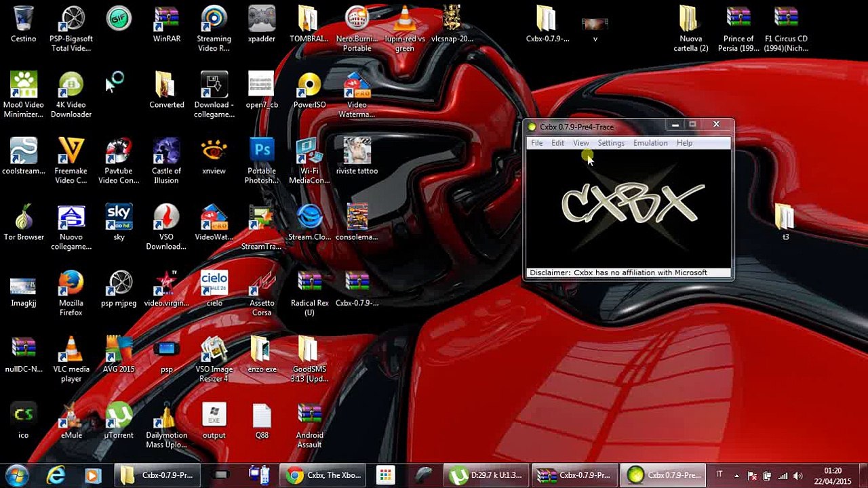Open the Edit menu in Cxbx
Viewport: 868px width, 488px height.
tap(557, 143)
